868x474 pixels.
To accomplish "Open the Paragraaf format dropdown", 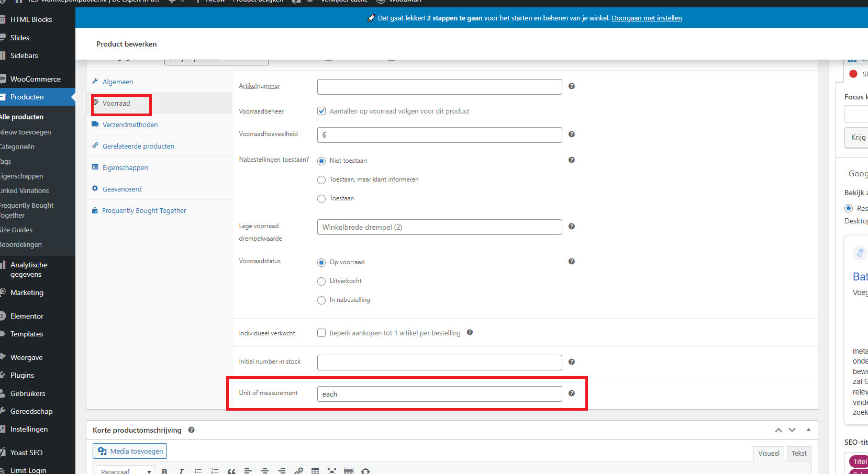I will click(125, 471).
